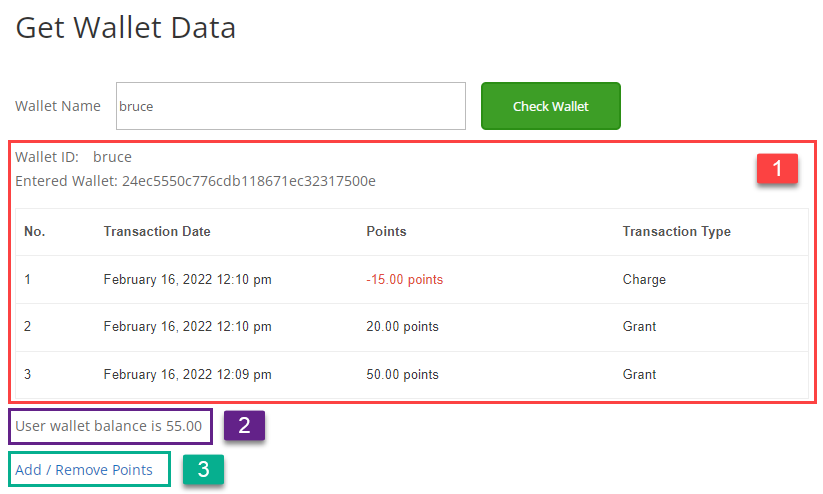Select the 20.00 points cell
The height and width of the screenshot is (494, 823).
tap(403, 327)
